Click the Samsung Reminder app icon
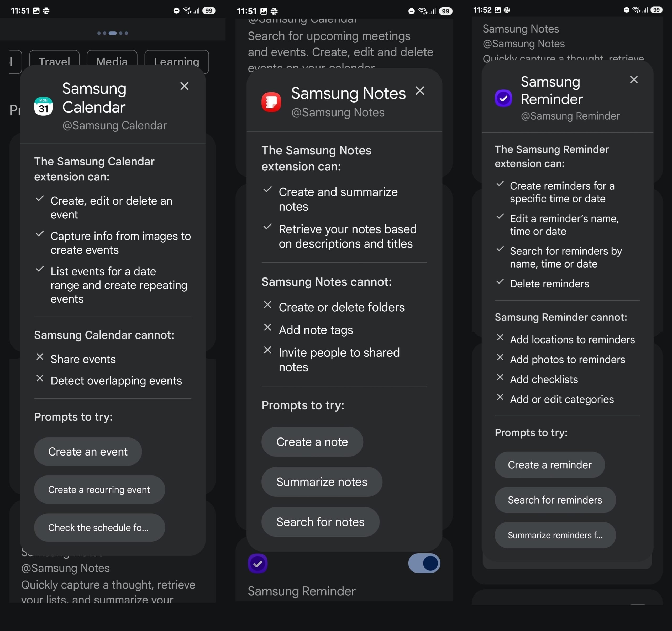 pyautogui.click(x=504, y=97)
